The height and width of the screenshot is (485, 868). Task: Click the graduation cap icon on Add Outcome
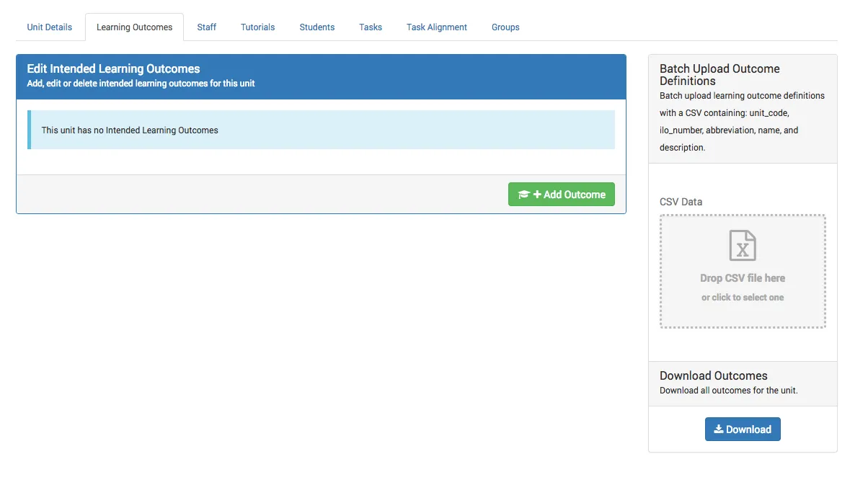pos(524,194)
